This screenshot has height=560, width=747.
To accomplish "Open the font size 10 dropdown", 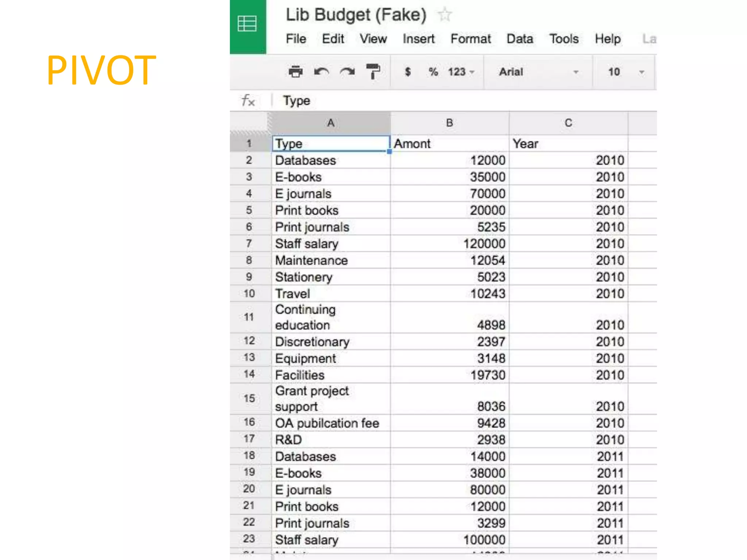I will tap(625, 72).
